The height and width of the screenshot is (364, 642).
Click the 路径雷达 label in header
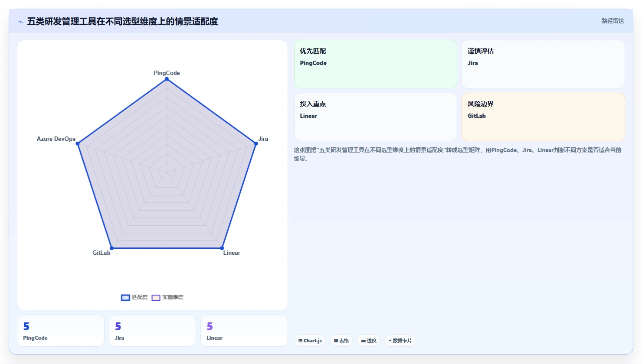coord(613,21)
